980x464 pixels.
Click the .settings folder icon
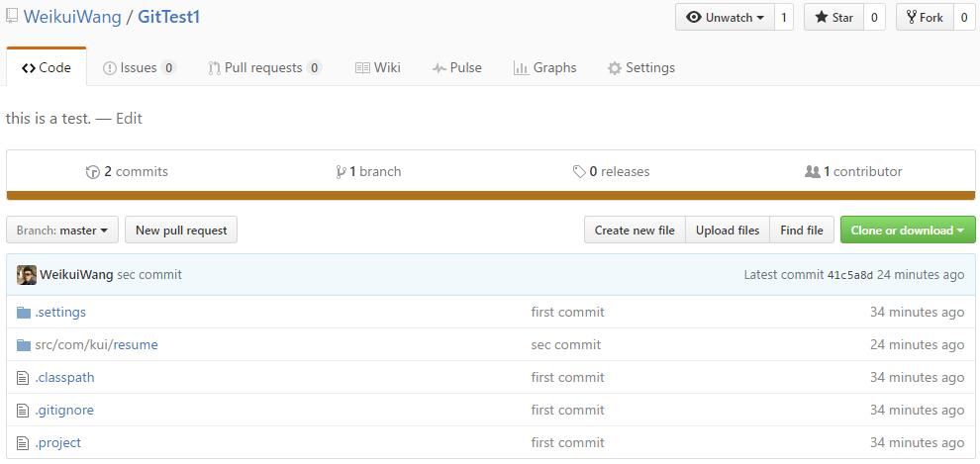coord(24,313)
